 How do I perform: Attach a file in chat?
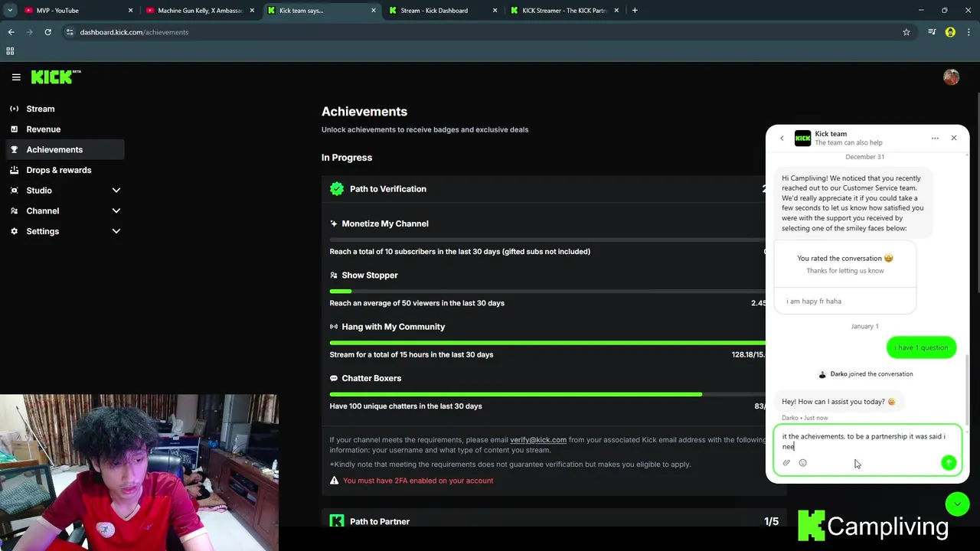[786, 463]
